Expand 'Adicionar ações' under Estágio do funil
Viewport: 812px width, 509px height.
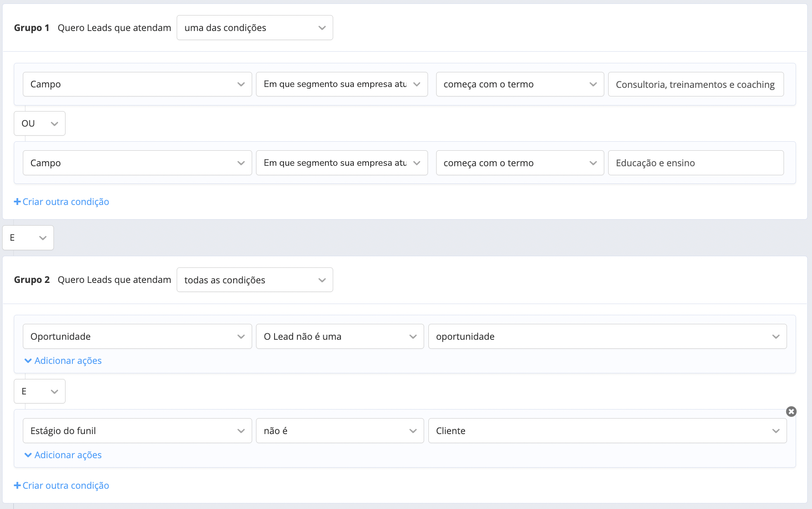tap(63, 455)
